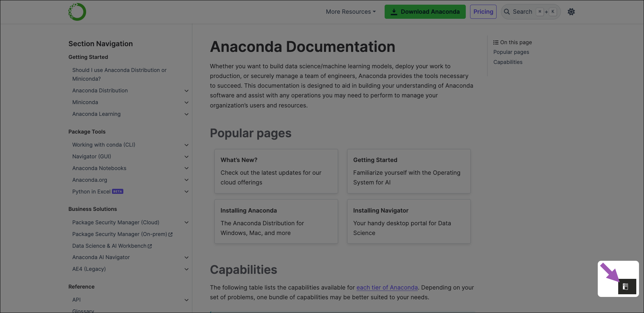The height and width of the screenshot is (313, 644).
Task: Click the Download Anaconda button
Action: tap(425, 12)
